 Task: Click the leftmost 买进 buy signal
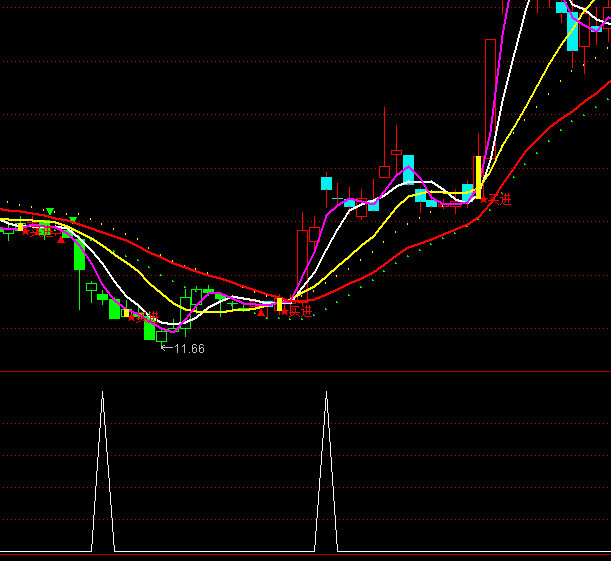pyautogui.click(x=38, y=230)
